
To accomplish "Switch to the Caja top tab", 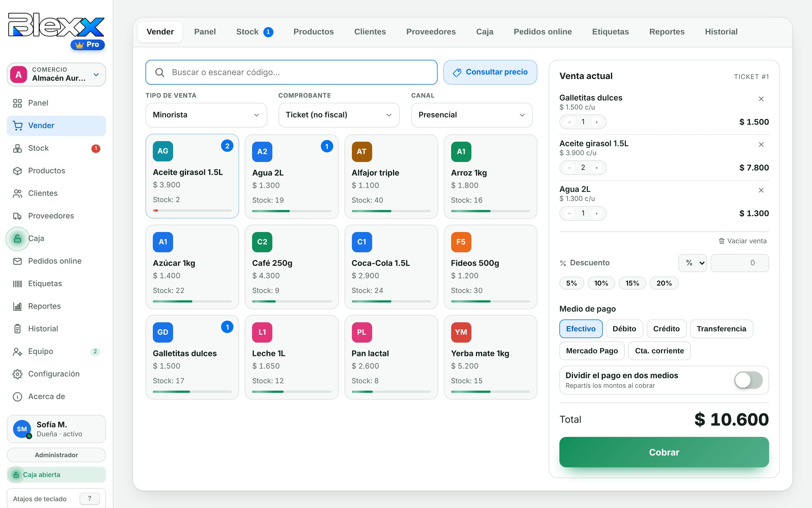I will pos(484,32).
